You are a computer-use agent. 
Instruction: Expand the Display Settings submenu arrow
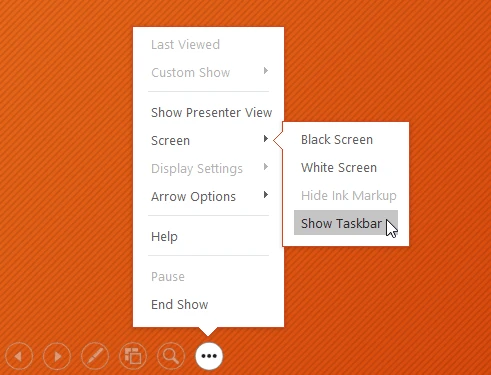tap(266, 167)
